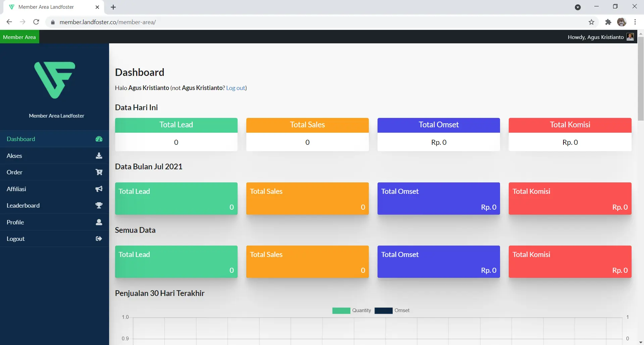The image size is (644, 345).
Task: Click the Affiliasi megaphone icon
Action: point(99,189)
